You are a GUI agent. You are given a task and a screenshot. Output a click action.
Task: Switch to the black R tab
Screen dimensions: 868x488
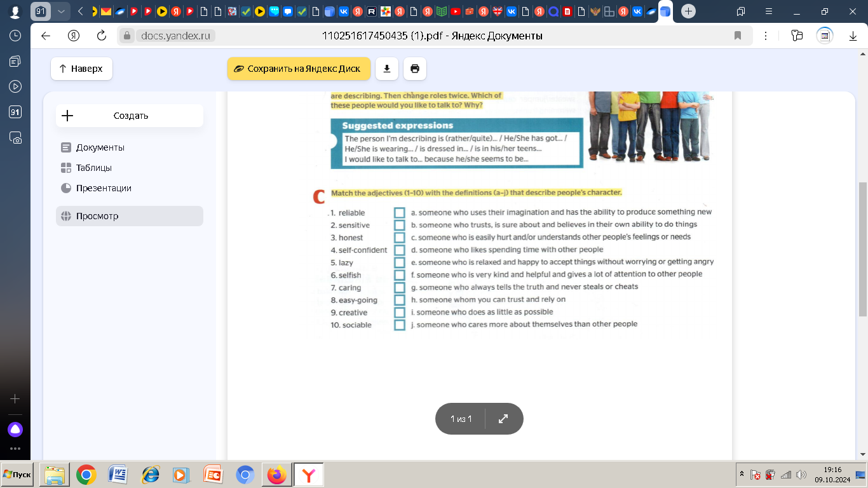[x=372, y=11]
